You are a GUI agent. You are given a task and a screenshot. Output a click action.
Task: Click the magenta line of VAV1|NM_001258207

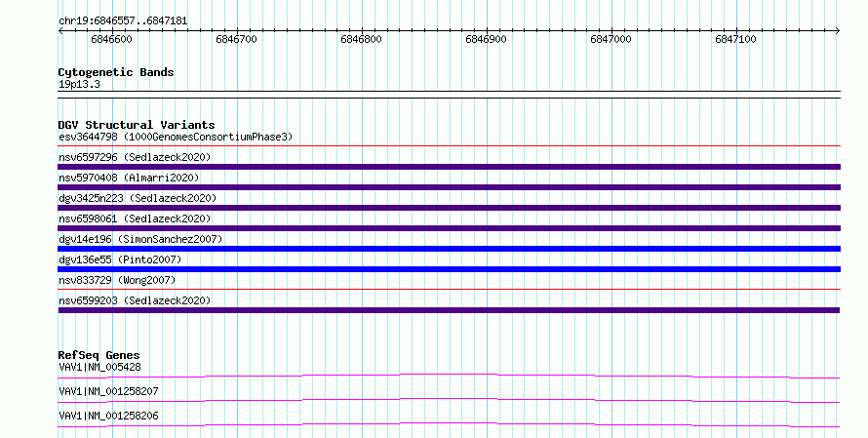click(x=449, y=400)
